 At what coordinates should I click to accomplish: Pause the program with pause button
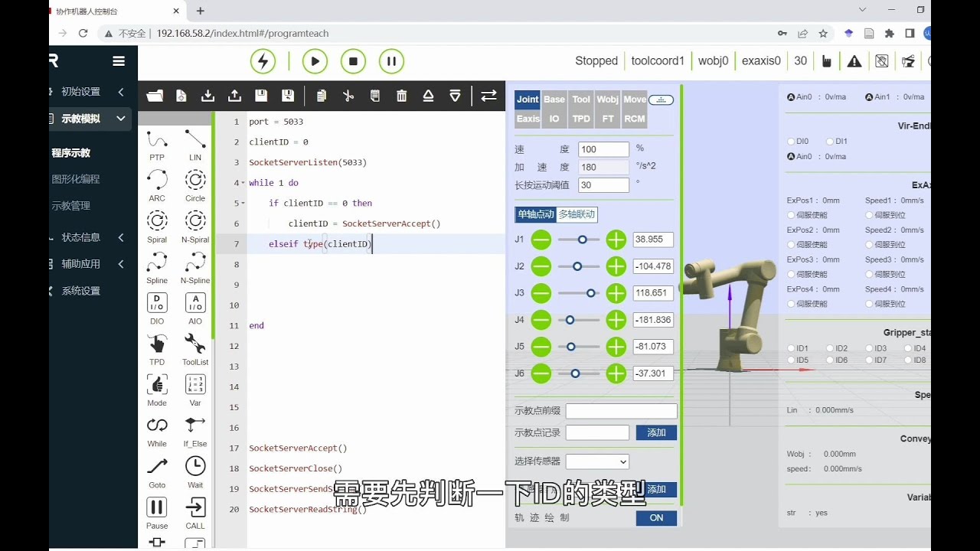391,61
